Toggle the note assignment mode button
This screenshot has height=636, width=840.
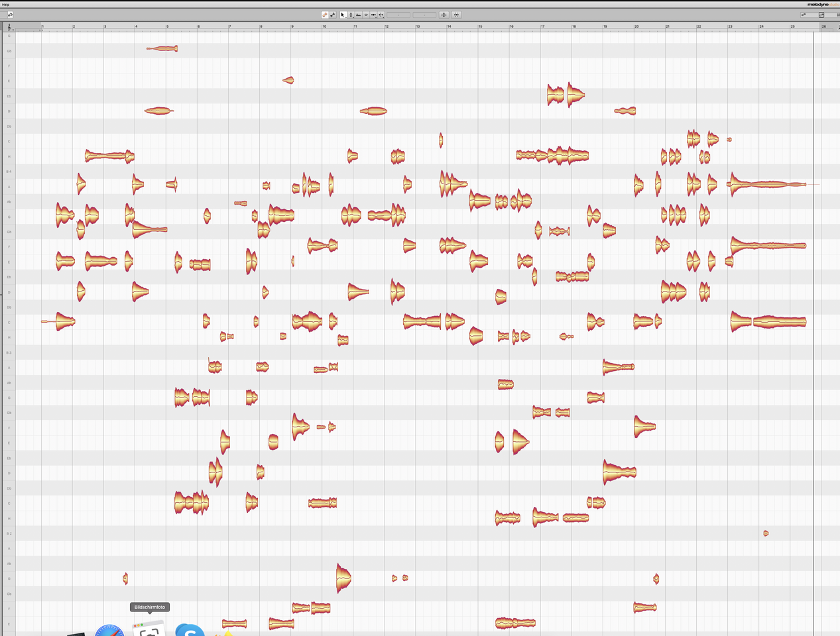(x=333, y=15)
